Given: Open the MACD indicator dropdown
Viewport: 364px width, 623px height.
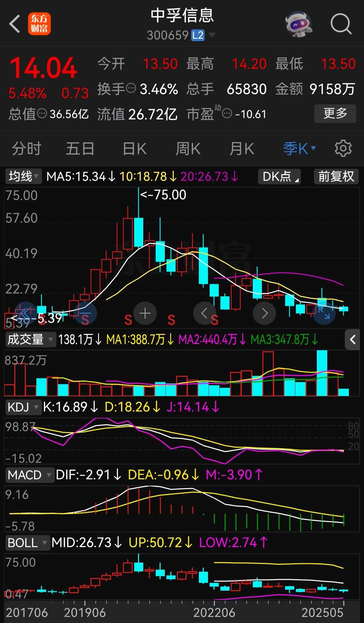Looking at the screenshot, I should (30, 475).
